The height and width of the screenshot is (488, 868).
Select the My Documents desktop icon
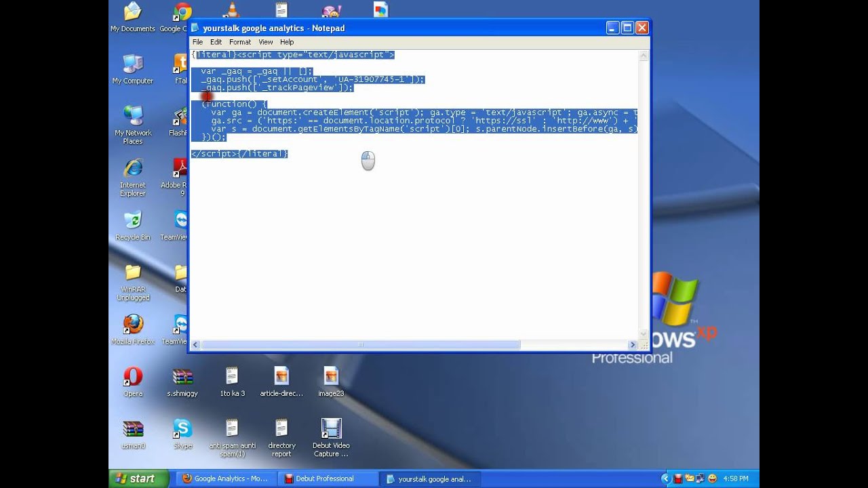(133, 18)
